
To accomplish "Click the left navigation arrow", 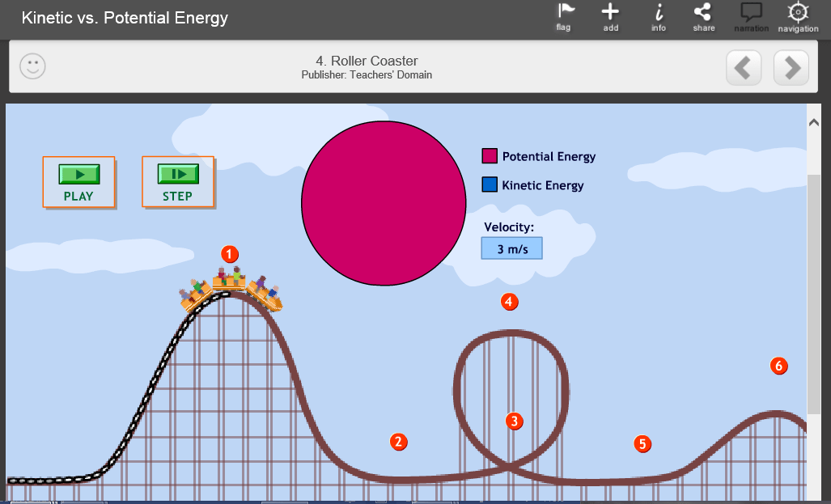I will (x=743, y=68).
